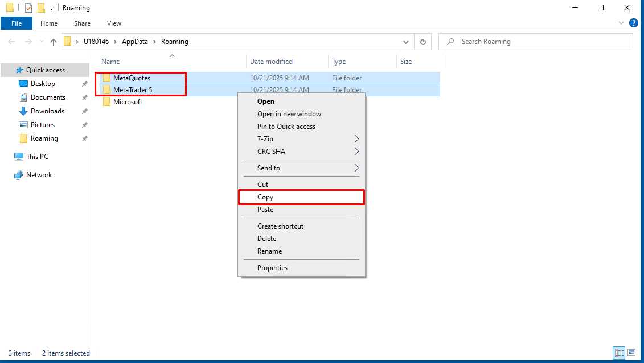Click the Help question mark icon
Image resolution: width=644 pixels, height=363 pixels.
(633, 23)
